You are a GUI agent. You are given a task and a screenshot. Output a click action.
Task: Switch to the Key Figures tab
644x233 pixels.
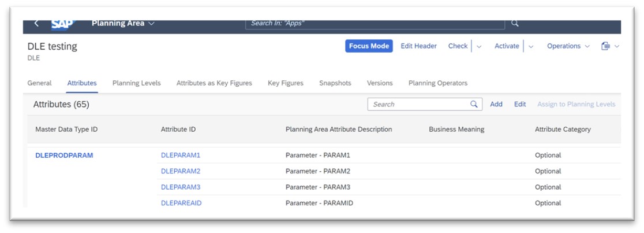pos(286,83)
